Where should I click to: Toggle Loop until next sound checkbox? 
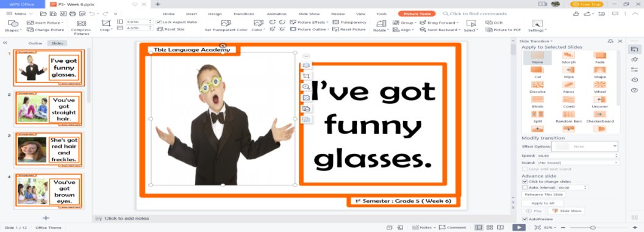[x=524, y=169]
